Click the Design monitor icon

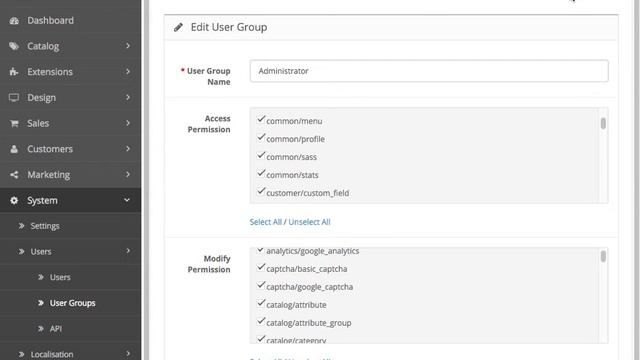click(x=14, y=98)
